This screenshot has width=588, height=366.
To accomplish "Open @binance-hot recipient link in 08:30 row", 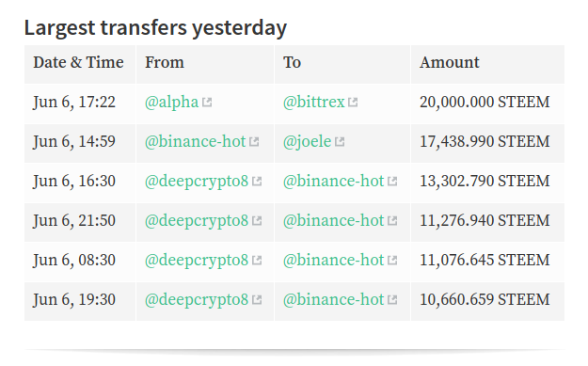I will click(333, 261).
